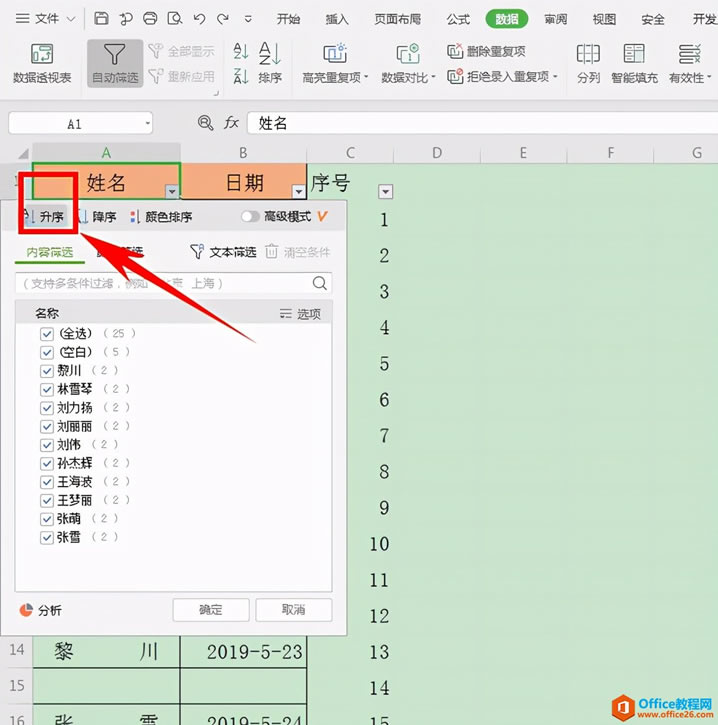The width and height of the screenshot is (718, 725).
Task: Click the 智能填充 smart fill icon
Action: click(634, 64)
